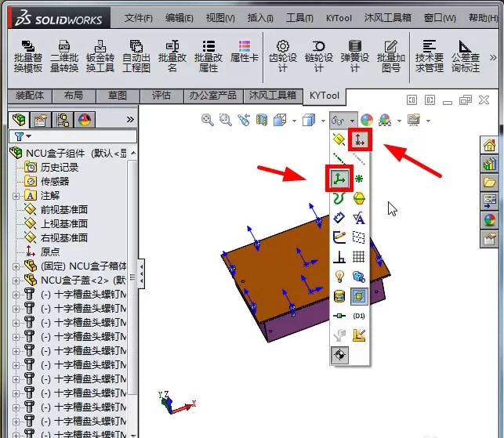Image resolution: width=504 pixels, height=438 pixels.
Task: Open the View Palette task pane tab
Action: point(489,201)
